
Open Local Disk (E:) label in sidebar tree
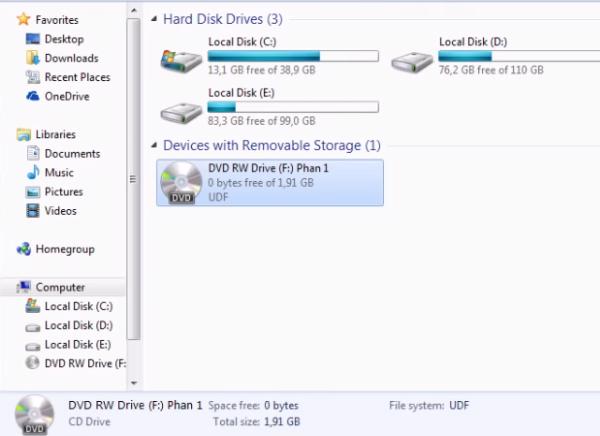(78, 345)
